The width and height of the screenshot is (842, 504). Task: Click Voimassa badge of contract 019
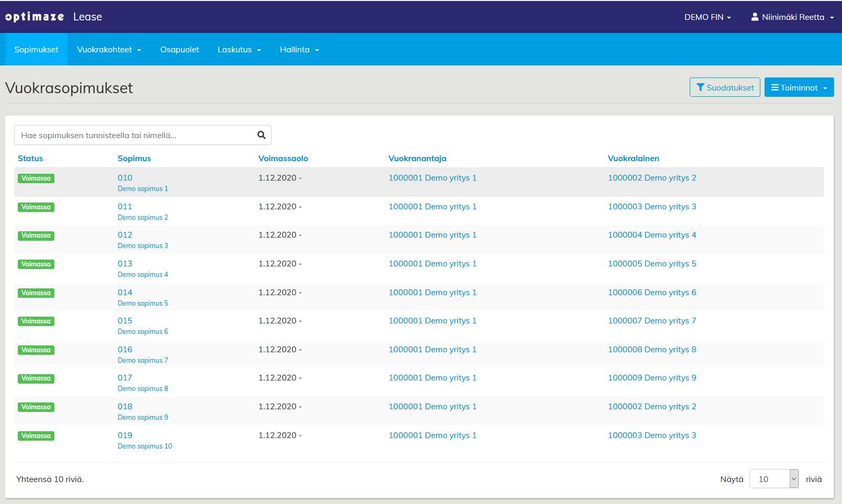36,436
